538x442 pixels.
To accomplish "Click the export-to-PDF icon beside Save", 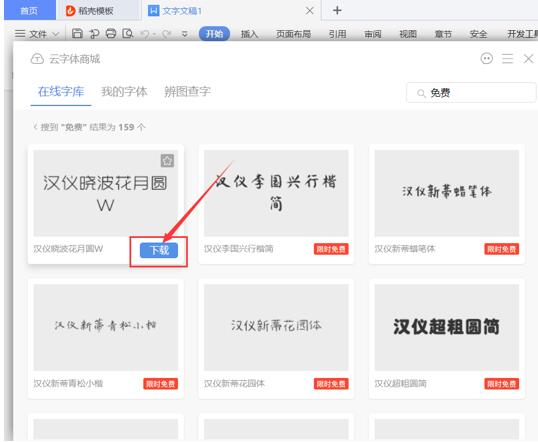I will point(94,33).
